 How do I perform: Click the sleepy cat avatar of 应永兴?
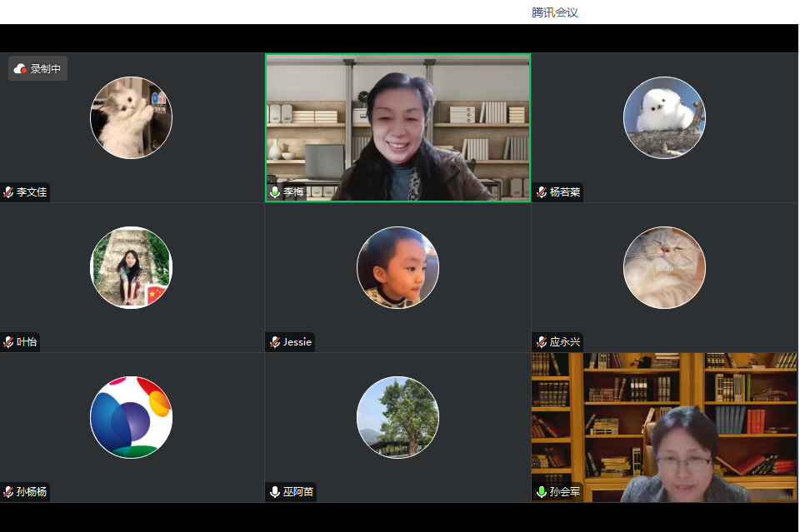664,267
